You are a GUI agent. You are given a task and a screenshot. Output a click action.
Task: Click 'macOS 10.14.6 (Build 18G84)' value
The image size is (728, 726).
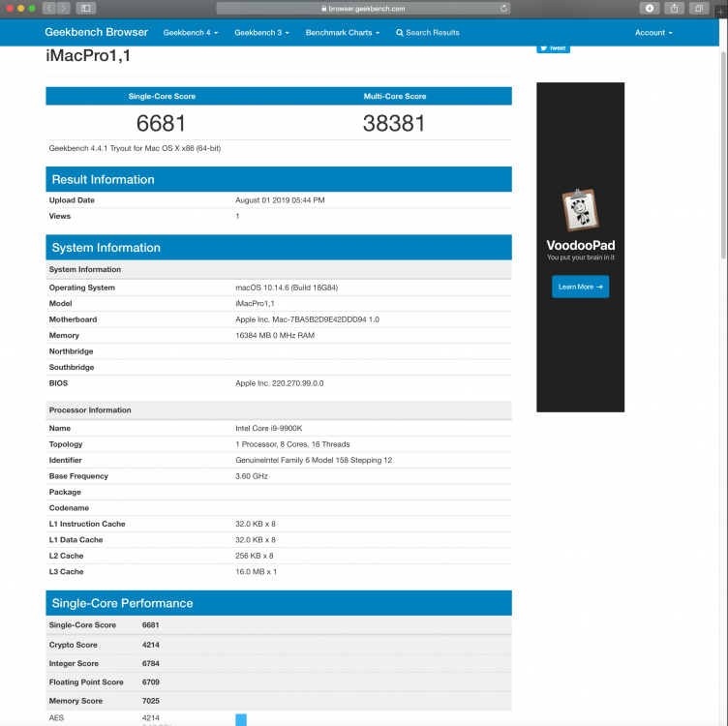point(287,287)
